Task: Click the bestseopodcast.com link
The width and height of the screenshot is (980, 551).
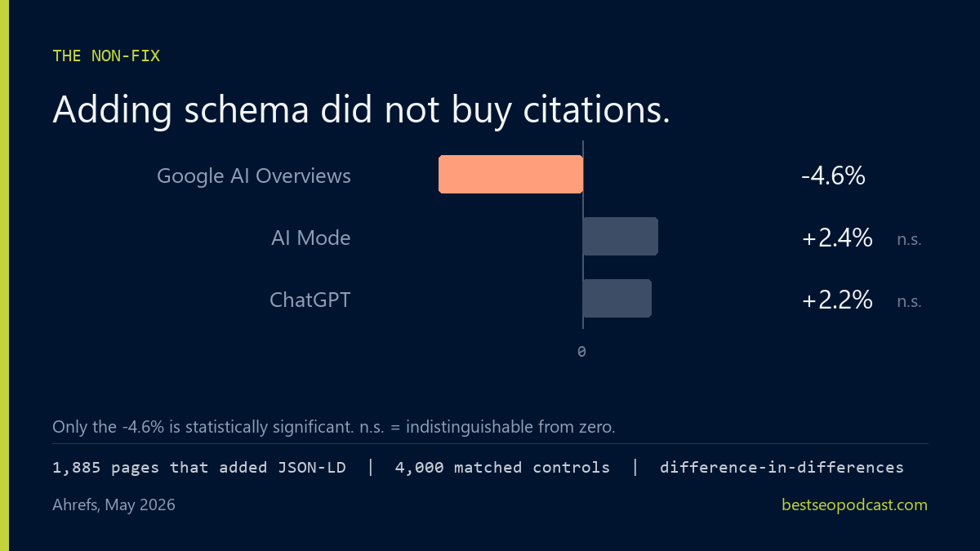Action: (854, 504)
